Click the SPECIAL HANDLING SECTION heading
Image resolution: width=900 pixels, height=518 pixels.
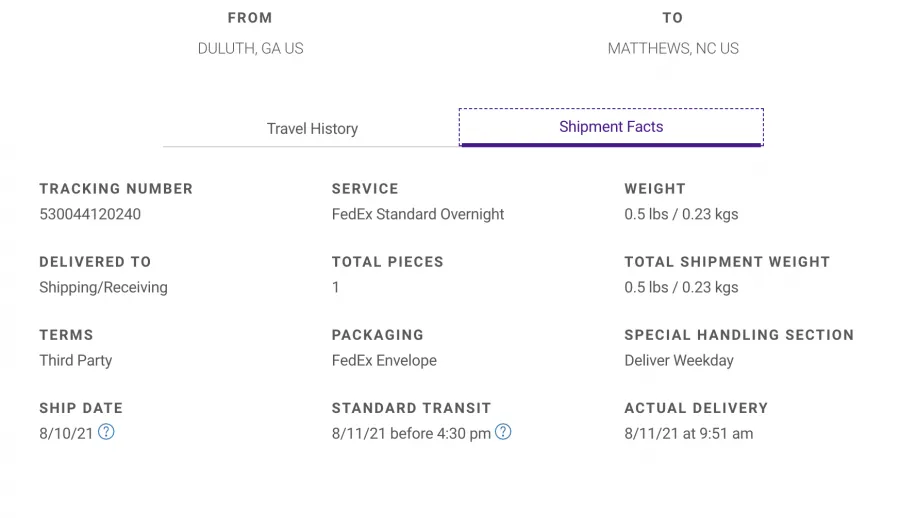(x=739, y=335)
